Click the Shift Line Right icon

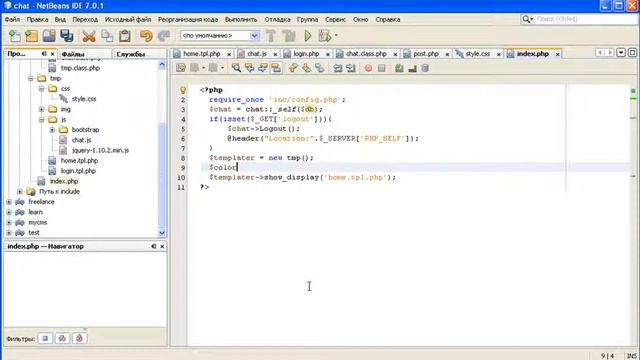tap(351, 68)
